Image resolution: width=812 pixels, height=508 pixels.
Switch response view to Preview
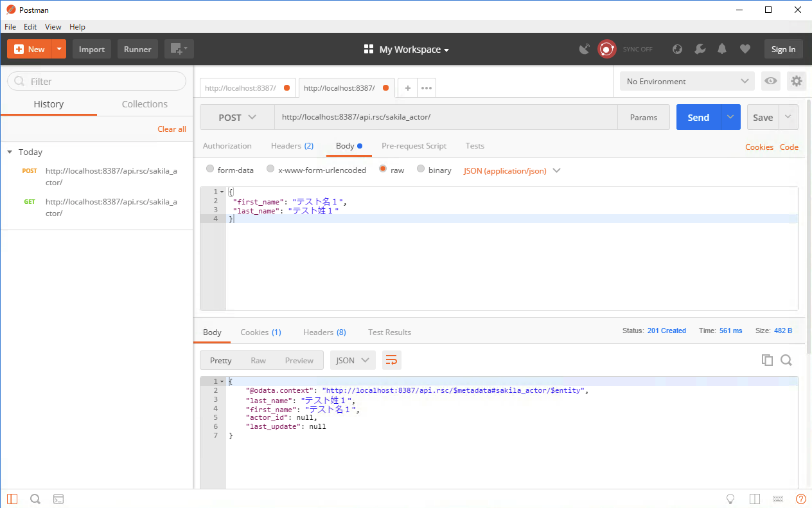(x=299, y=360)
